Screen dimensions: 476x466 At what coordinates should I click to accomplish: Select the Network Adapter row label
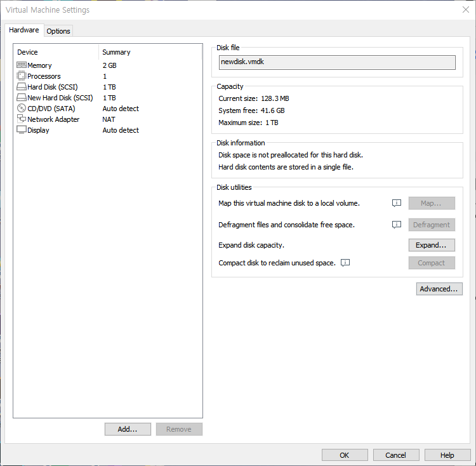pos(53,119)
